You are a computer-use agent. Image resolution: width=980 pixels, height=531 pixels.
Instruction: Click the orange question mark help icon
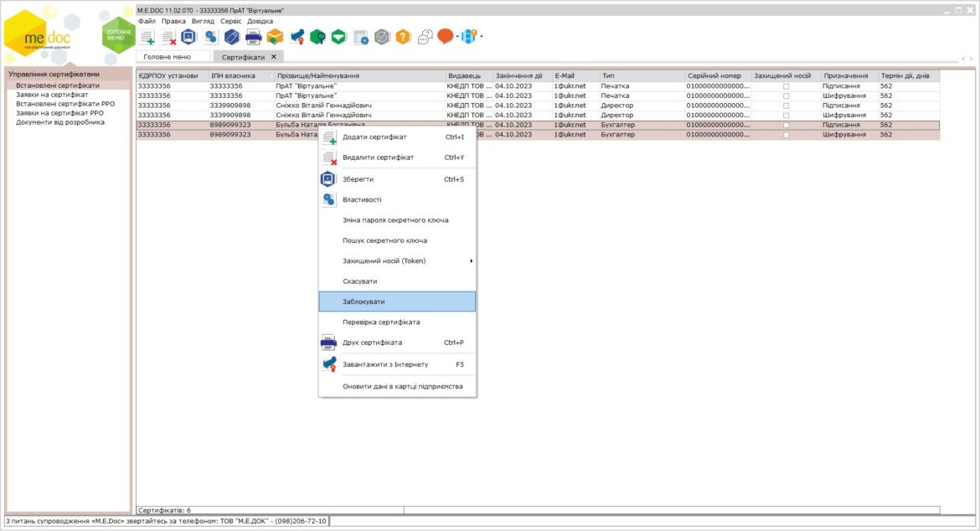(x=403, y=37)
